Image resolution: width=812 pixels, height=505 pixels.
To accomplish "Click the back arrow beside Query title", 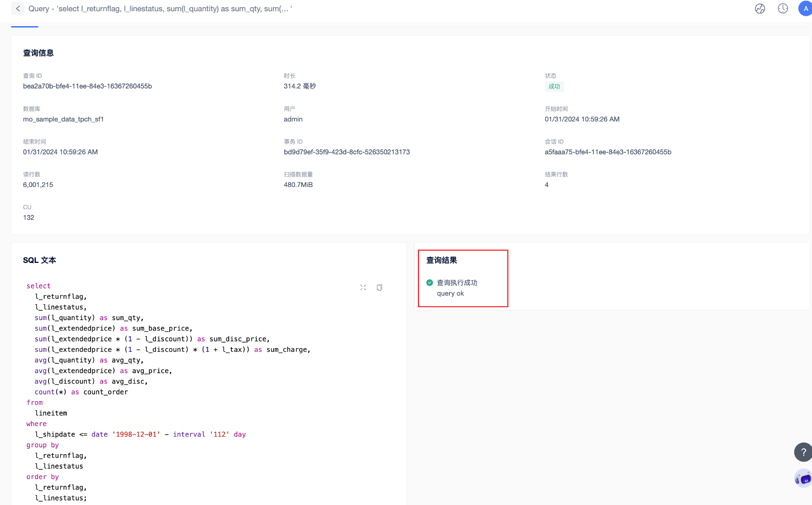I will coord(18,8).
